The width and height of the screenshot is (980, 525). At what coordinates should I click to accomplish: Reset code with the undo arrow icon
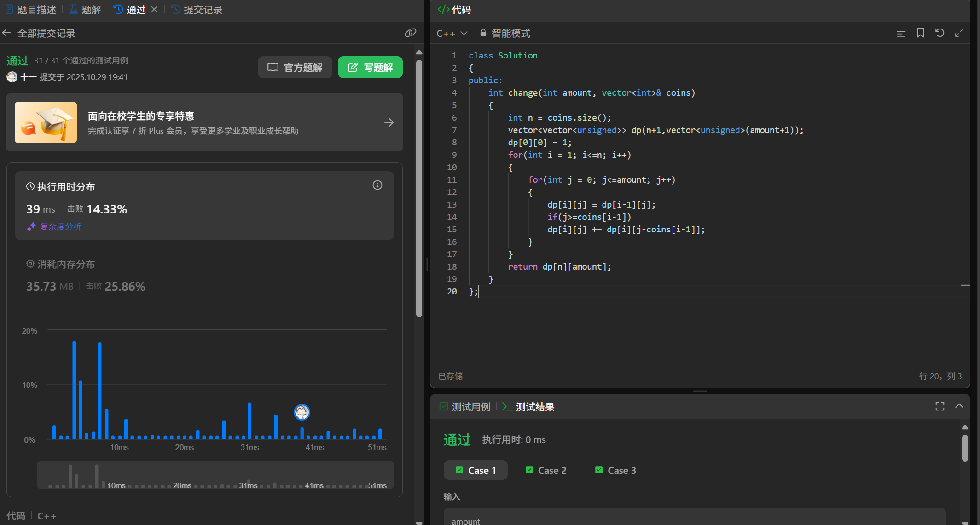pyautogui.click(x=939, y=33)
